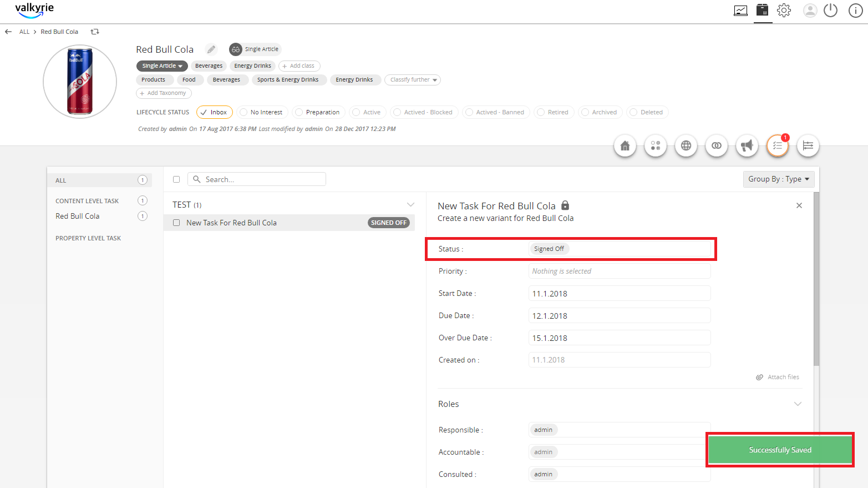Viewport: 868px width, 488px height.
Task: Click the refresh icon beside breadcrumb
Action: click(x=95, y=32)
